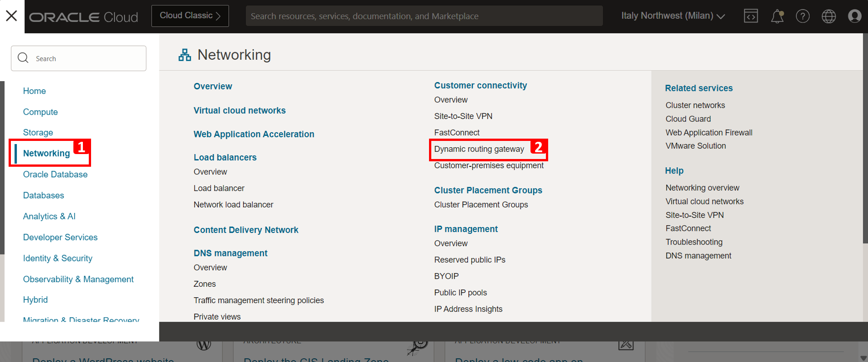Open Cloud Guard related service
The height and width of the screenshot is (362, 868).
688,119
